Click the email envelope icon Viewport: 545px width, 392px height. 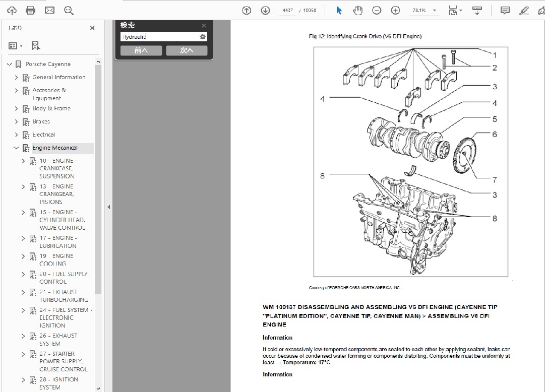tap(49, 10)
